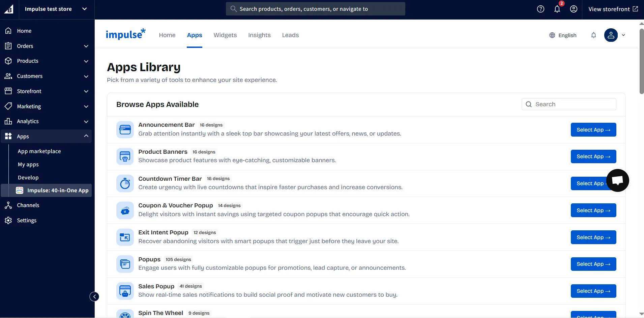Click the Coupon & Voucher Popup icon

[x=125, y=210]
